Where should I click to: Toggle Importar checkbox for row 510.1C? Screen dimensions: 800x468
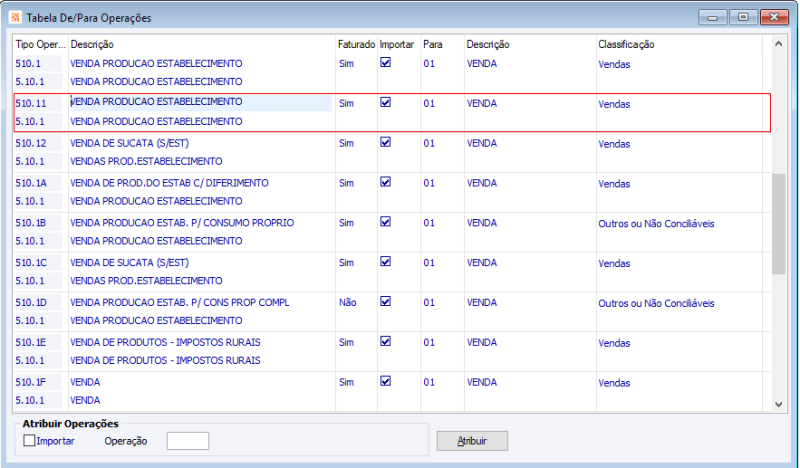(x=386, y=261)
